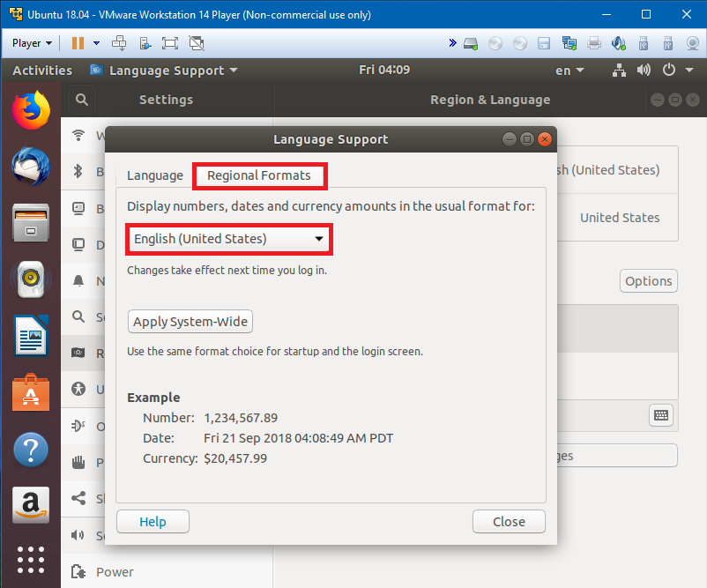Launch LibreOffice Writer from the dock
Screen dimensions: 707x588
(31, 336)
